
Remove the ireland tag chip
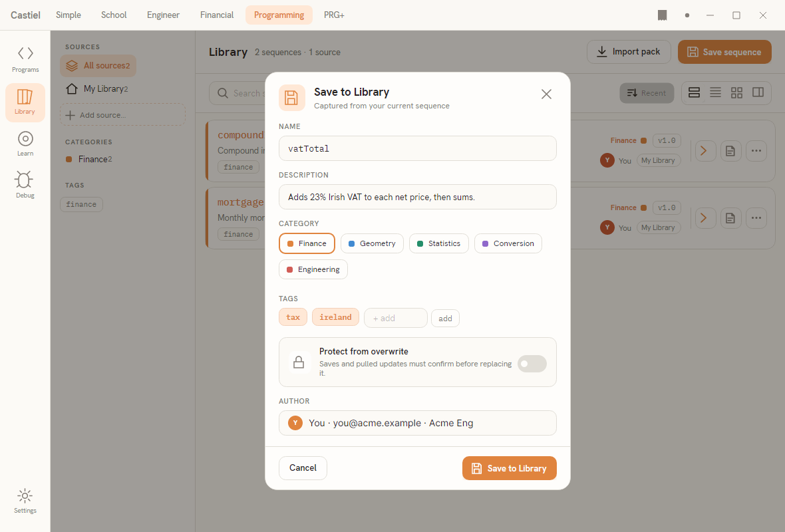pos(335,317)
